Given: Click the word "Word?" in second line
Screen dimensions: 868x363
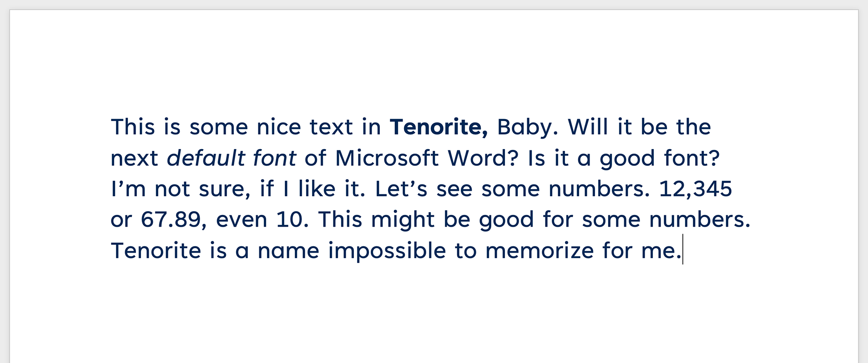Looking at the screenshot, I should coord(483,158).
